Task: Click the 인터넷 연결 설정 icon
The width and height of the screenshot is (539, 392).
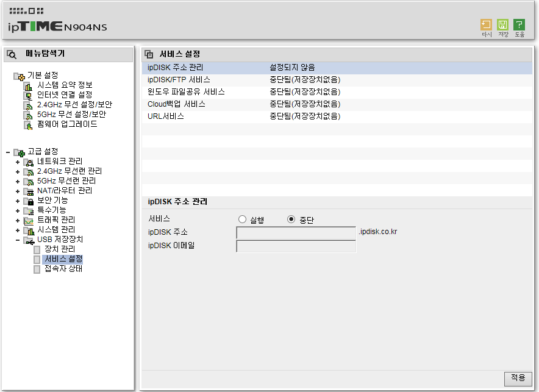Action: (28, 96)
